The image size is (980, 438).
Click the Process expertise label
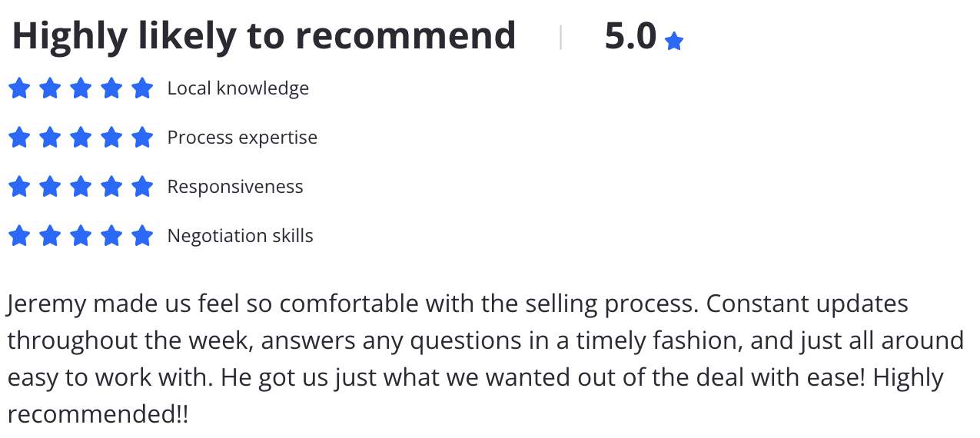242,138
